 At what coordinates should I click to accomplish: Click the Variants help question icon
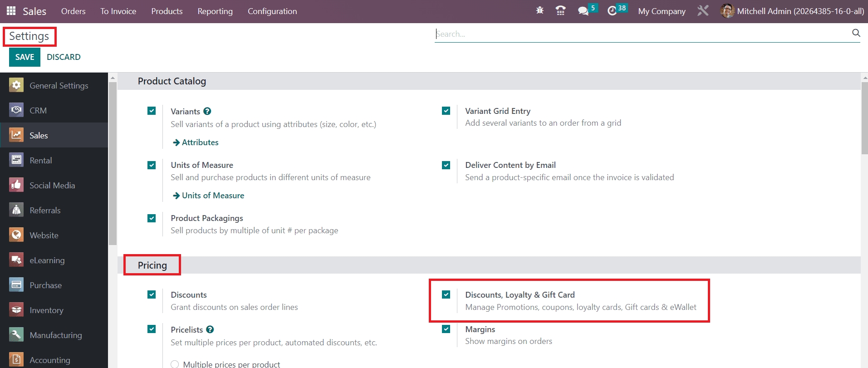pos(207,111)
